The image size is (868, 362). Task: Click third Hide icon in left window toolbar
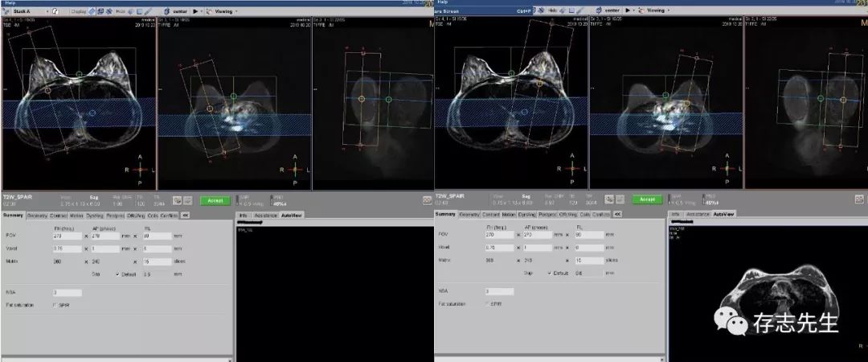[x=148, y=11]
